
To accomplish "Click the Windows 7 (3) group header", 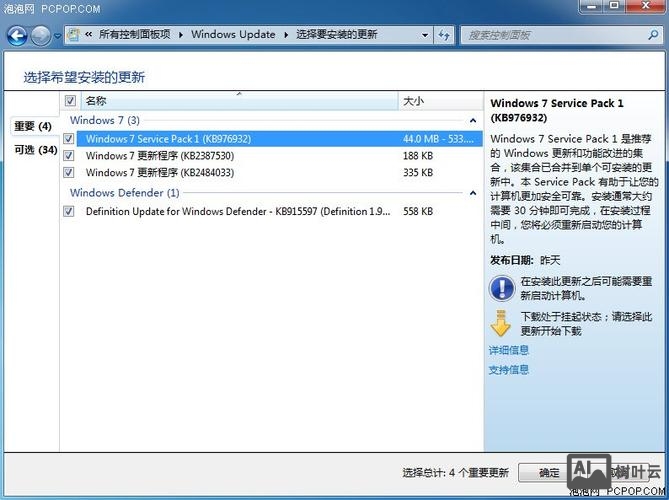I will pyautogui.click(x=105, y=120).
